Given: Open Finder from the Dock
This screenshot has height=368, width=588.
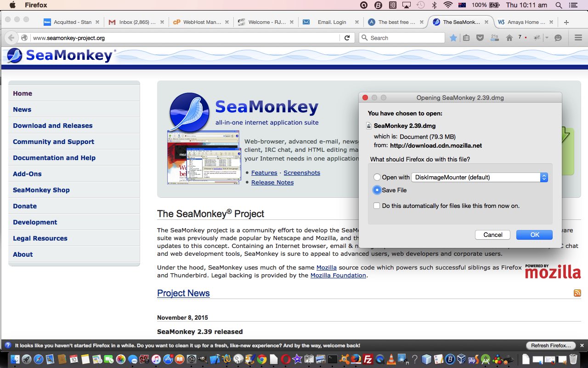Looking at the screenshot, I should coord(15,359).
